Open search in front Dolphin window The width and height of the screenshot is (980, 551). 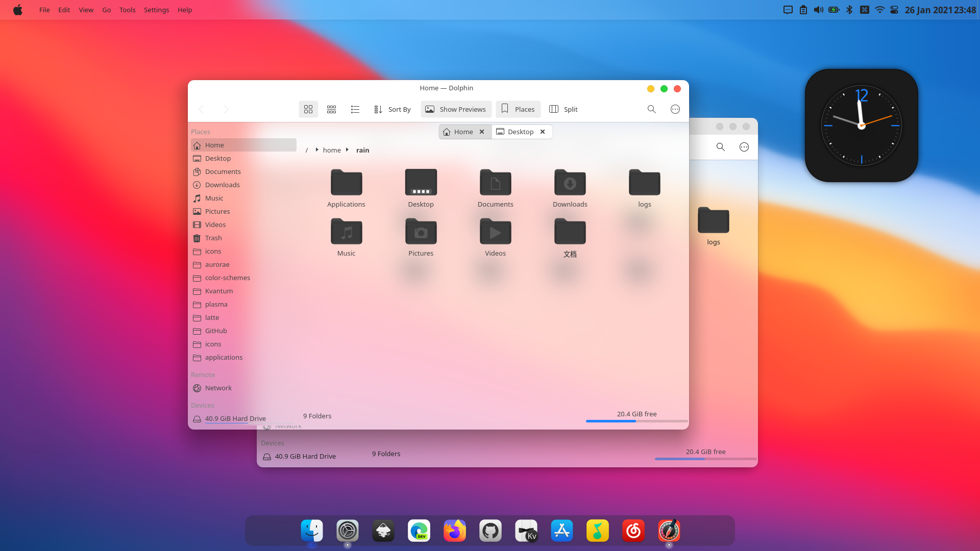[652, 109]
